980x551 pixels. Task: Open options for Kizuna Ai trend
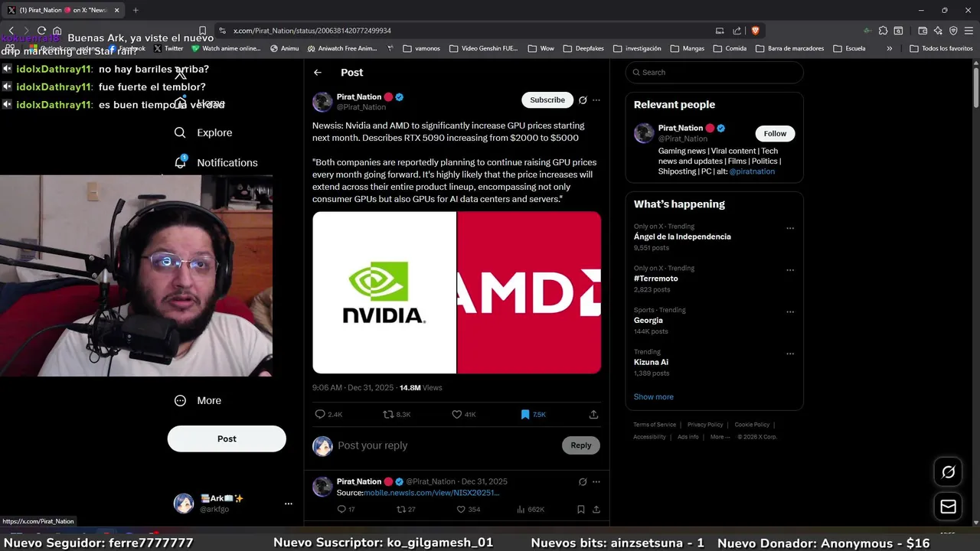[x=790, y=354]
